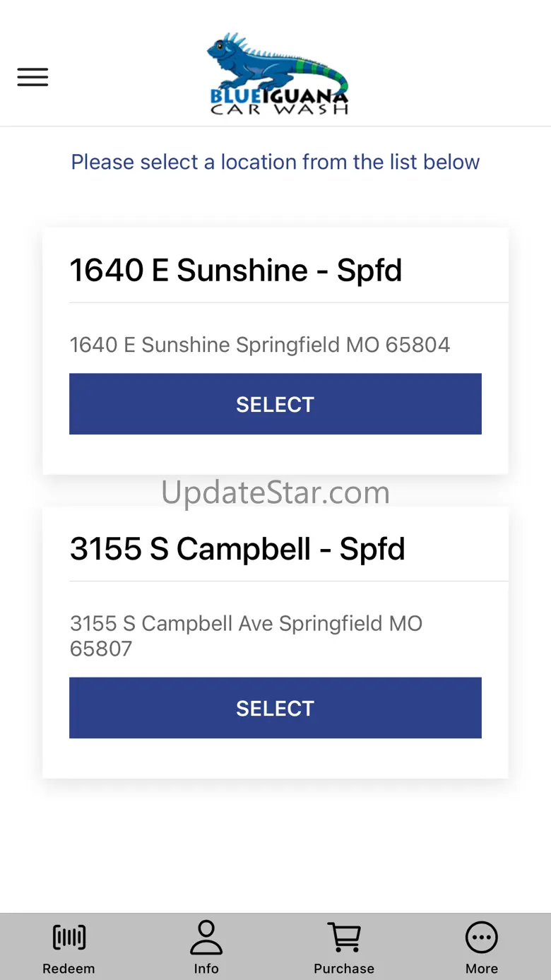Click the "3155 S Campbell - Spfd" title
Screen dimensions: 551x980
pyautogui.click(x=237, y=549)
